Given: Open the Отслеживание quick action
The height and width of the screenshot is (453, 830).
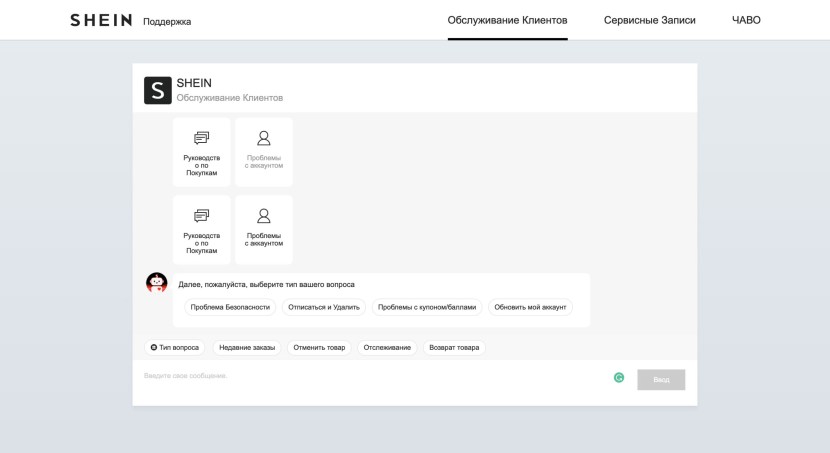Looking at the screenshot, I should click(387, 347).
